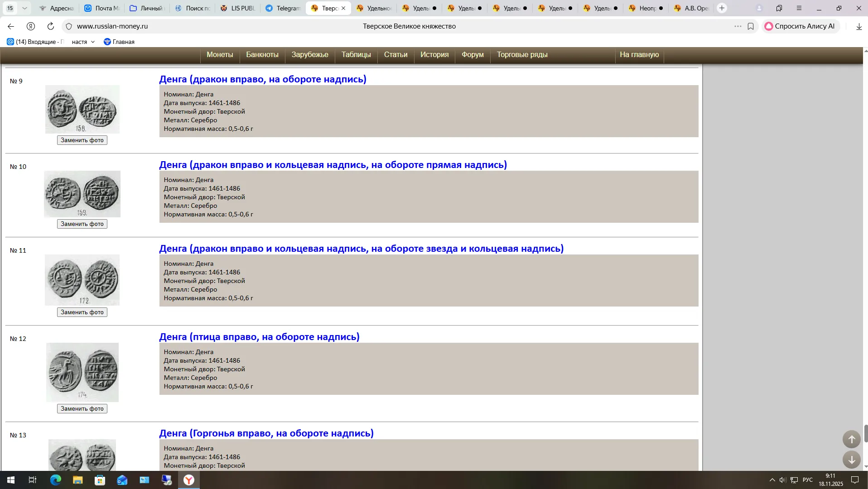Click the browser back arrow
Image resolution: width=868 pixels, height=489 pixels.
[x=11, y=26]
